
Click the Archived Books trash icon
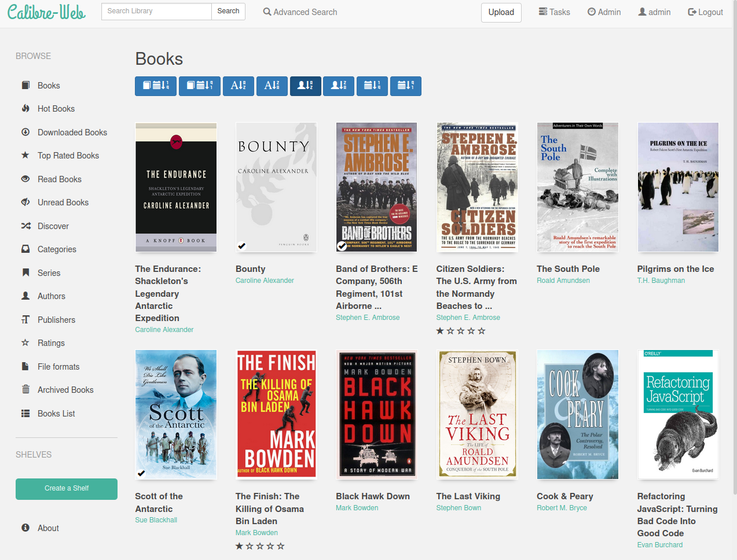pos(25,390)
